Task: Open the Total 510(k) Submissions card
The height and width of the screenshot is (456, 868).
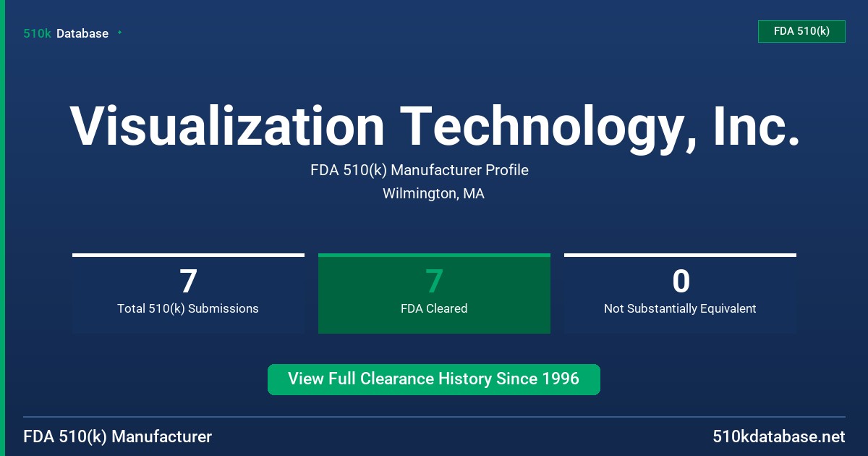Action: pos(188,293)
